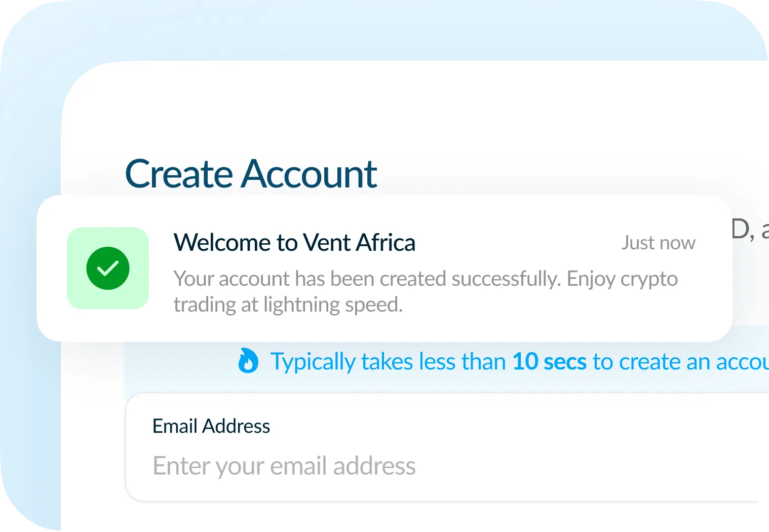Click the blue fire emoji near 10 secs
The height and width of the screenshot is (532, 769).
(x=248, y=361)
